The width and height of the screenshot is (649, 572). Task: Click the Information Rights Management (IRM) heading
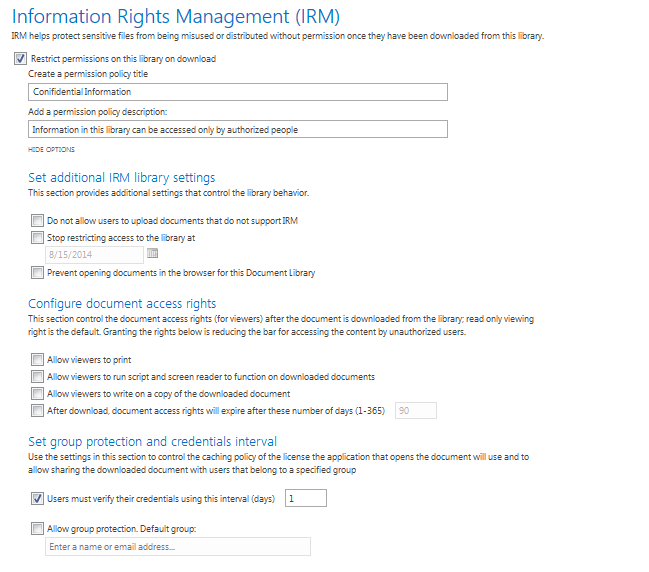pyautogui.click(x=175, y=17)
